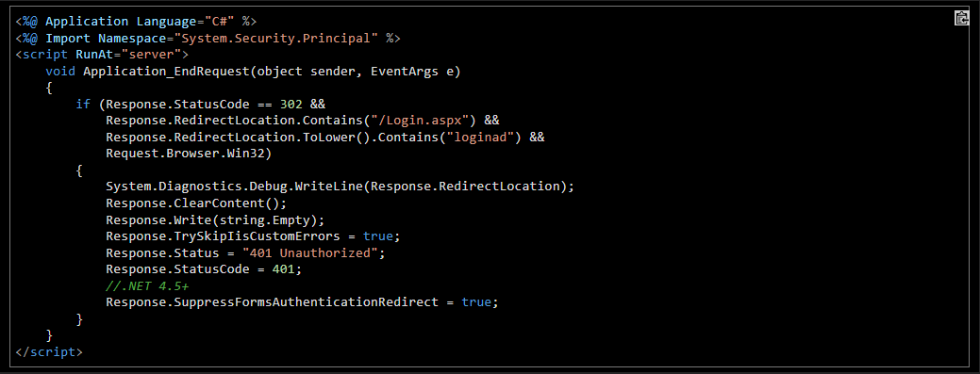Select the "System.Security.Principal" namespace value
The height and width of the screenshot is (374, 980).
point(275,38)
